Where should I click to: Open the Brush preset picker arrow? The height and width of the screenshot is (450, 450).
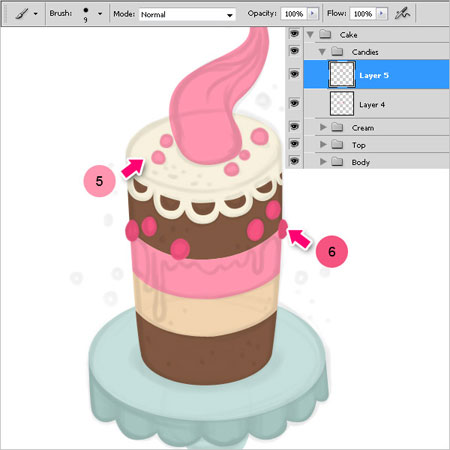[x=100, y=14]
